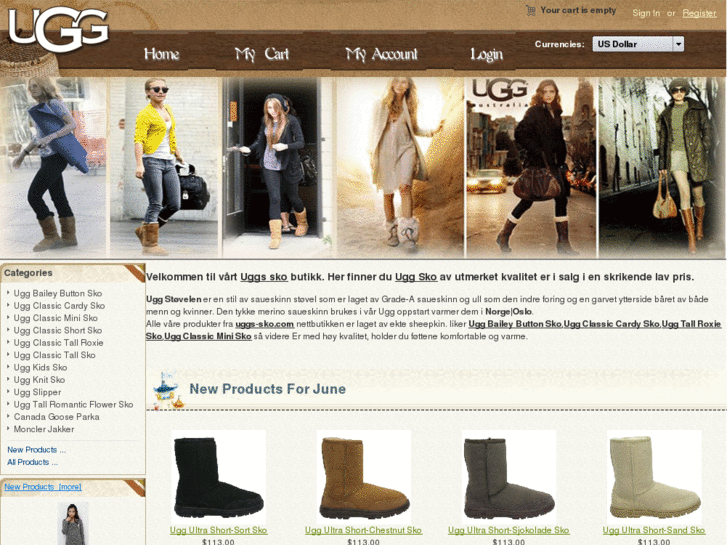Open Ugg Bailey Button Sko category
The width and height of the screenshot is (727, 545).
(57, 293)
